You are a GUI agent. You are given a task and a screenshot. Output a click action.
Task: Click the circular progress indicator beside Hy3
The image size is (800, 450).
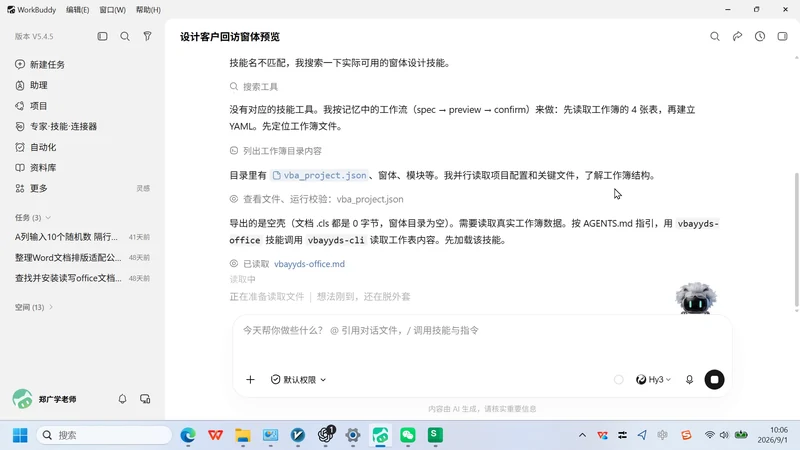618,380
